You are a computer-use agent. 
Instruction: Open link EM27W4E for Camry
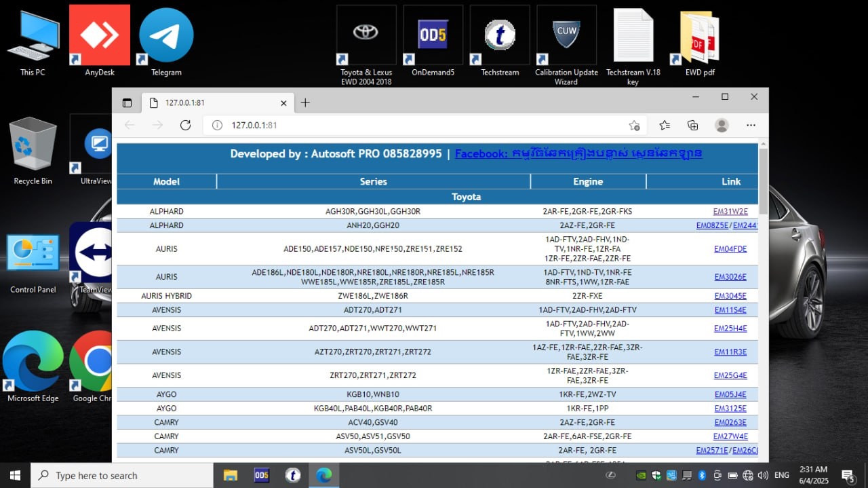point(730,436)
